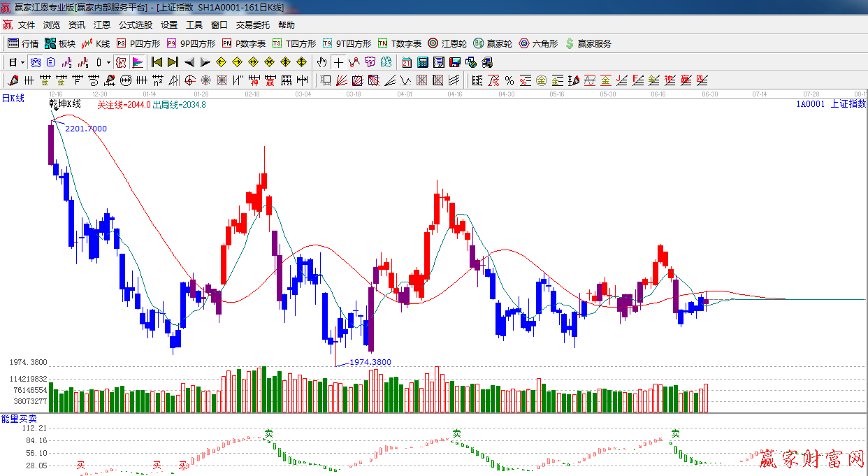Image resolution: width=868 pixels, height=476 pixels.
Task: Toggle the pressed flag indicator button
Action: pos(137,62)
